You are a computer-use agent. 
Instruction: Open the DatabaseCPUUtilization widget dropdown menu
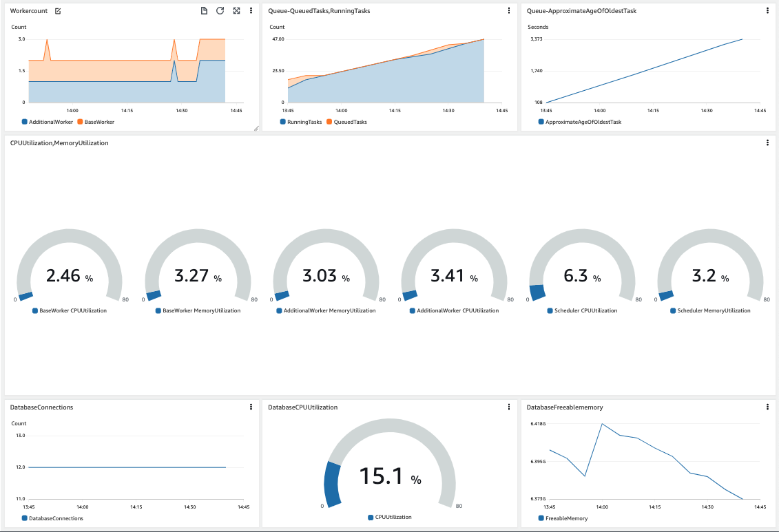click(x=508, y=407)
